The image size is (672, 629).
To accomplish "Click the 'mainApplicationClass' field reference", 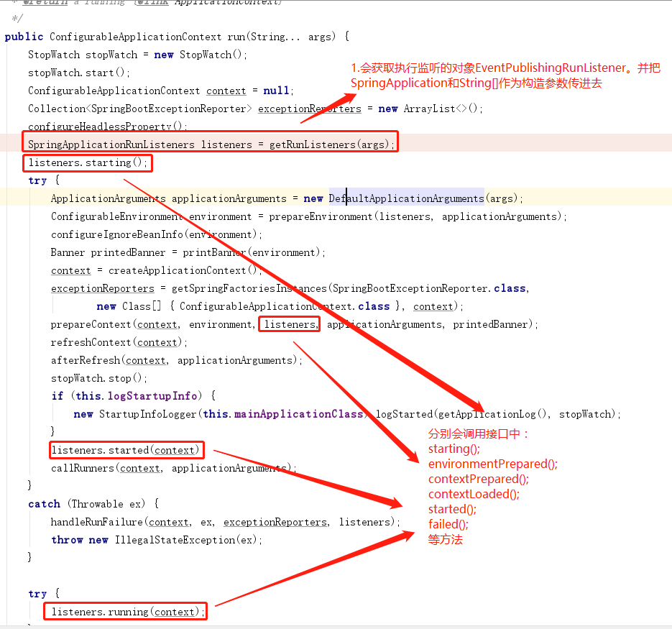I will point(299,414).
